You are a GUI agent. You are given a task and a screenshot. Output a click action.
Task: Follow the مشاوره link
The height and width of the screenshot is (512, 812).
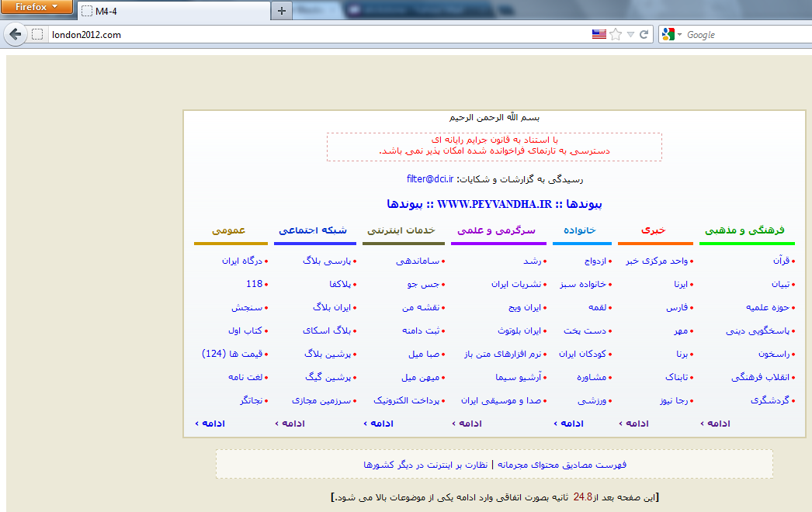coord(592,377)
